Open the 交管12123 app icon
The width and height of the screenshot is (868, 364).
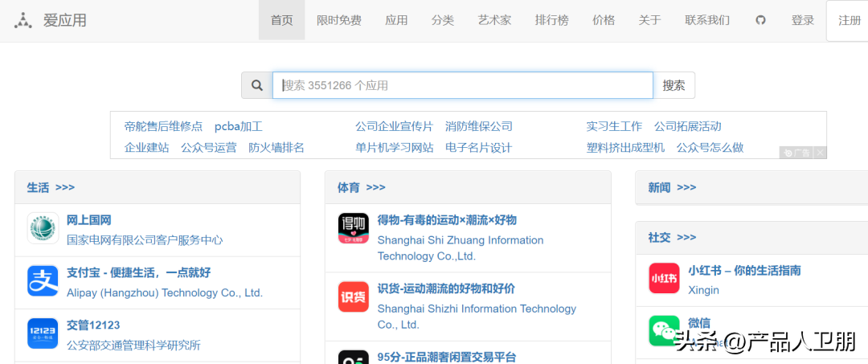(43, 333)
